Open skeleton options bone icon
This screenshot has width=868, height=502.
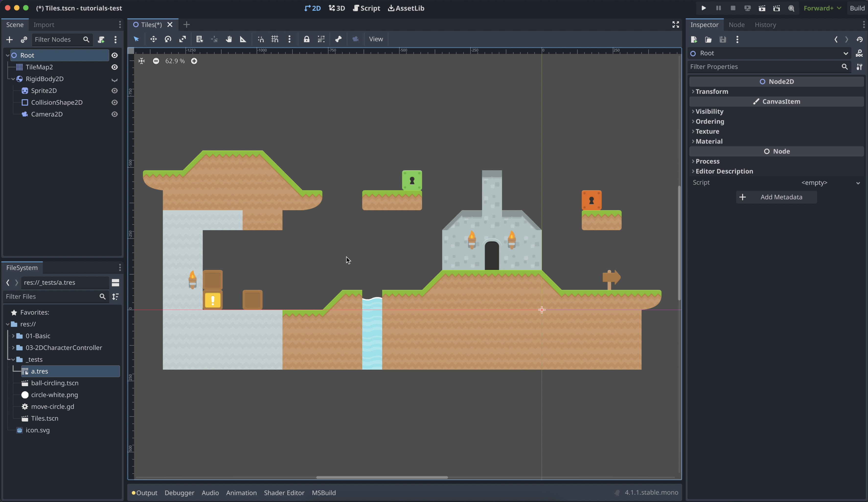click(x=338, y=39)
